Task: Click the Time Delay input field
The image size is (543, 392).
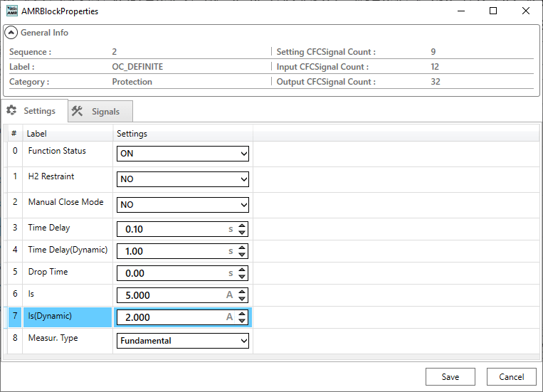Action: click(171, 230)
